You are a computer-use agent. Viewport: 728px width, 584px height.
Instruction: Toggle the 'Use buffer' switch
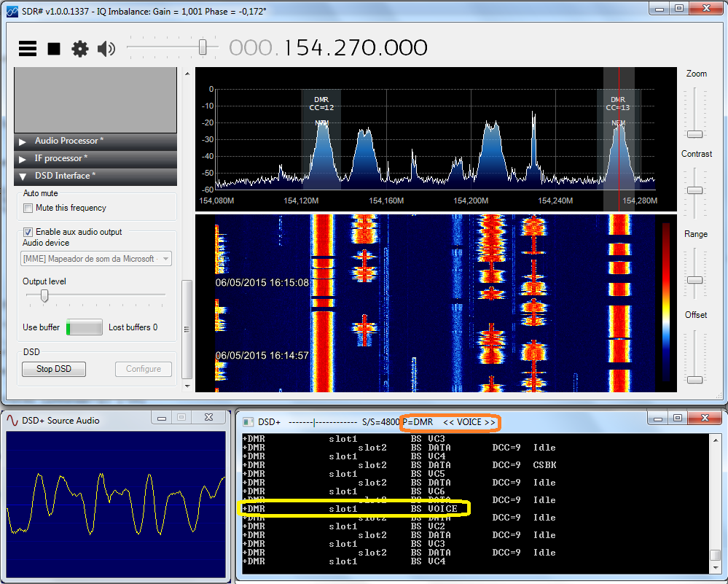coord(84,327)
